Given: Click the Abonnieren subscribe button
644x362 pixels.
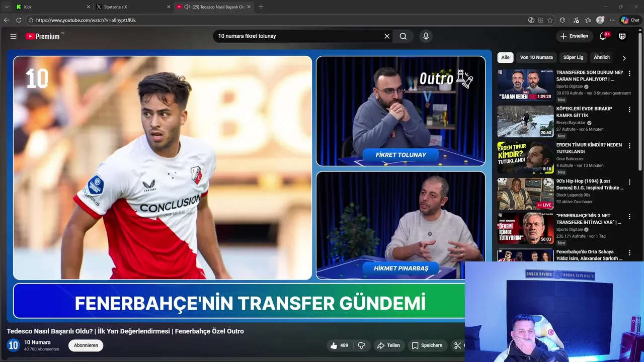Looking at the screenshot, I should click(86, 345).
